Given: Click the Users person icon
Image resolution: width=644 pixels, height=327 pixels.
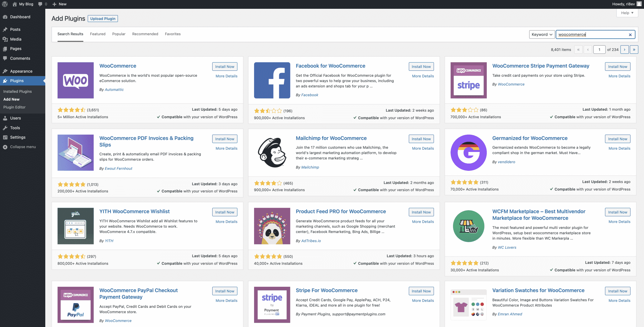Looking at the screenshot, I should 5,118.
